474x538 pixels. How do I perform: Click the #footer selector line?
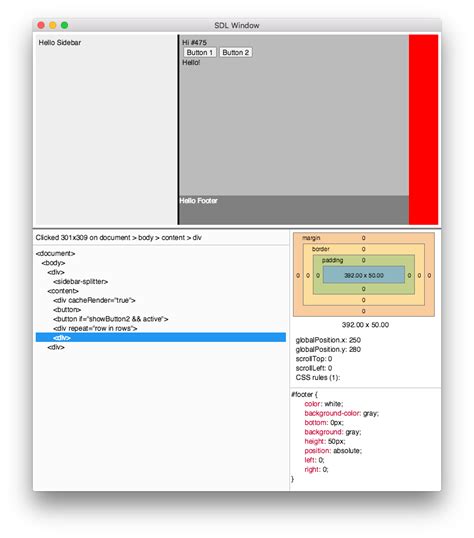point(304,395)
